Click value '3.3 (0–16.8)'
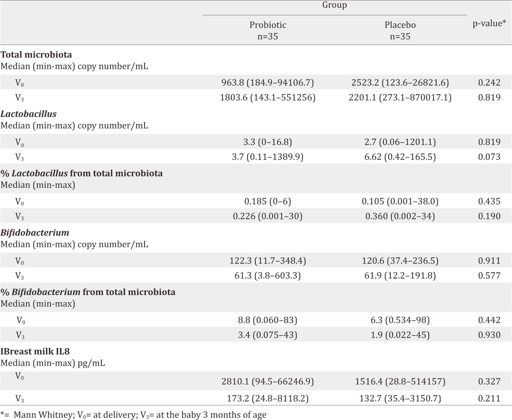This screenshot has width=512, height=420. pos(268,142)
